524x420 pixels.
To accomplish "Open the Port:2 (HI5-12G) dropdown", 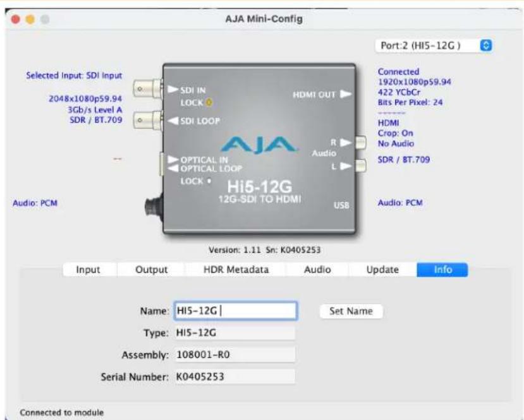I will [x=434, y=45].
